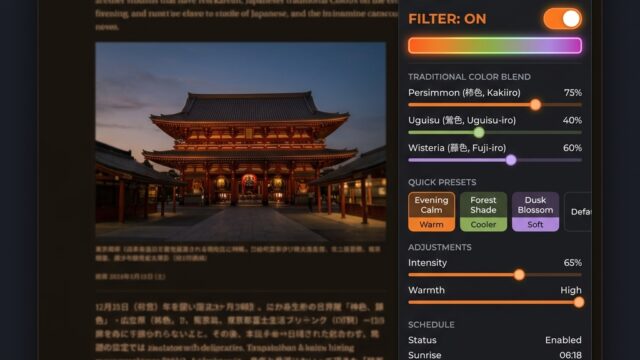Select the Evening Calm Warm preset

pyautogui.click(x=431, y=212)
